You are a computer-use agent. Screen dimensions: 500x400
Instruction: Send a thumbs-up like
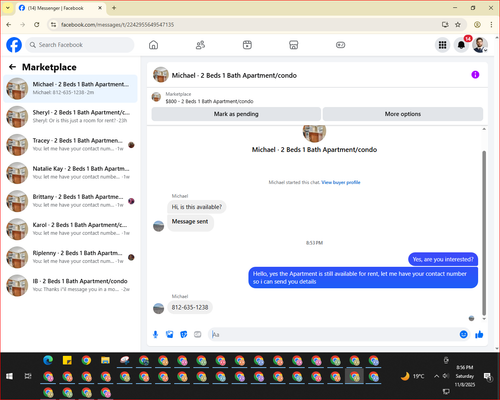(479, 334)
